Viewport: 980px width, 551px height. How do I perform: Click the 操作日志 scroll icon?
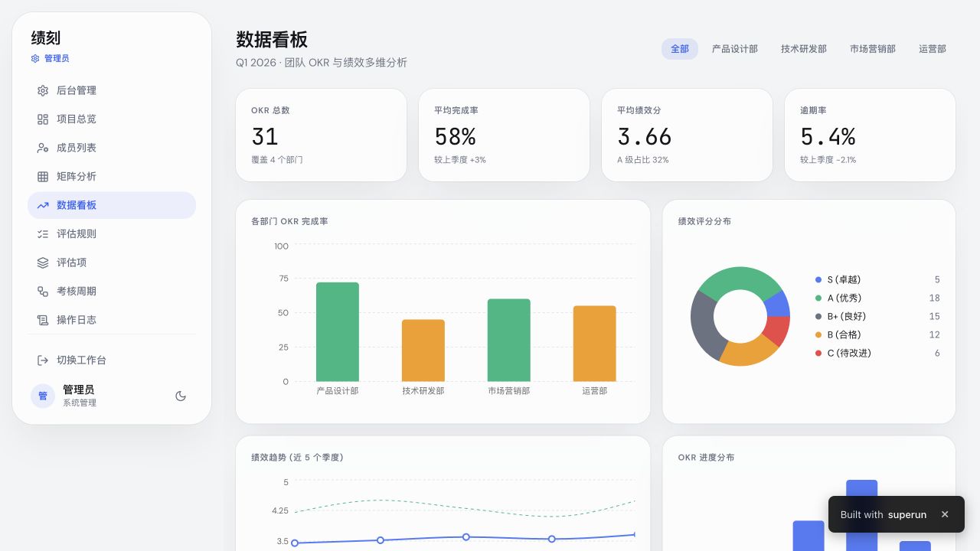43,320
